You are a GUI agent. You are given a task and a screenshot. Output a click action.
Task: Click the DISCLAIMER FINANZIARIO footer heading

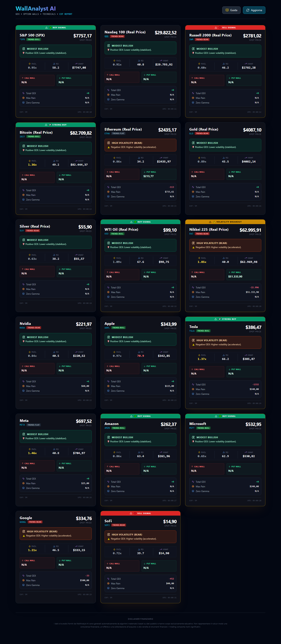tap(140, 619)
